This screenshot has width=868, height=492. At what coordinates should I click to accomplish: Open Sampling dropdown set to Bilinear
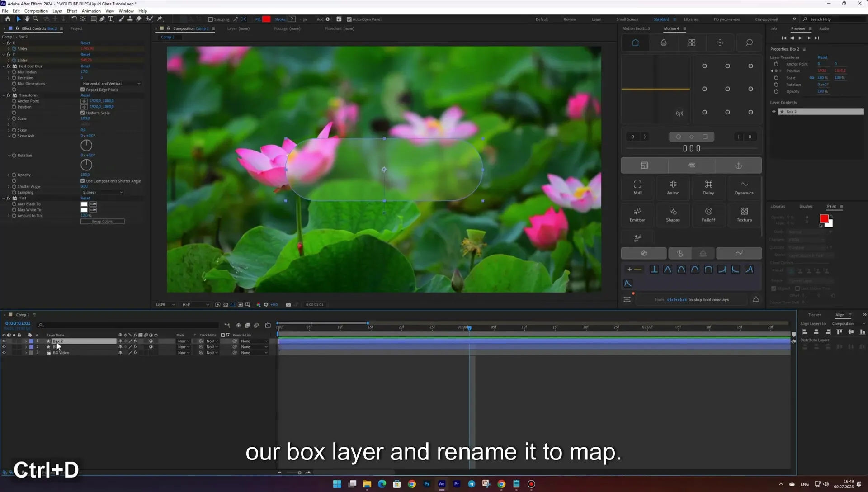[x=103, y=193]
